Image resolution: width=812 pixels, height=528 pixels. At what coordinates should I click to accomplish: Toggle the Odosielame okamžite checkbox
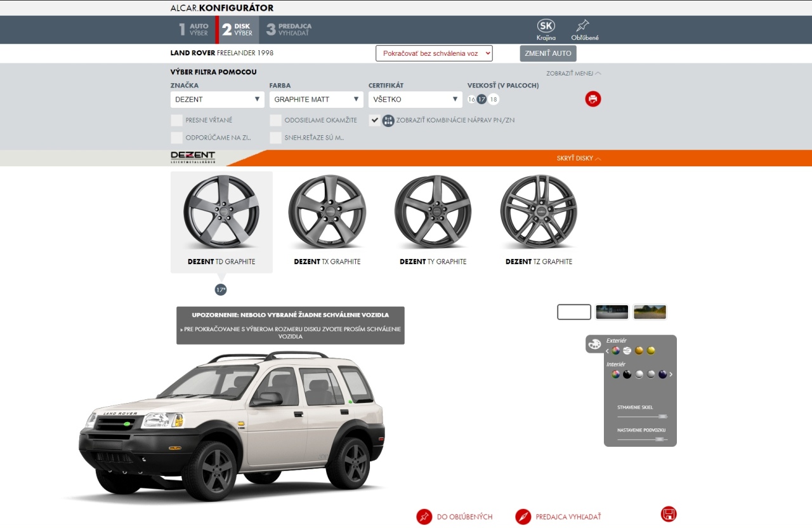275,120
